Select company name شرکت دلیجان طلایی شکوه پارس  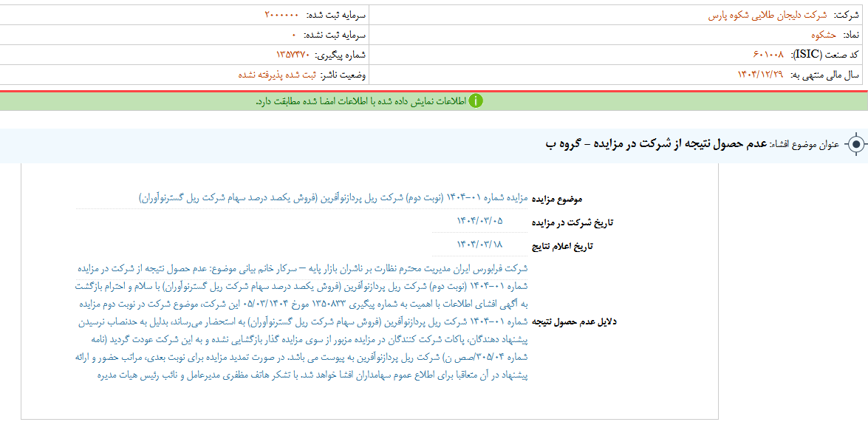[768, 16]
